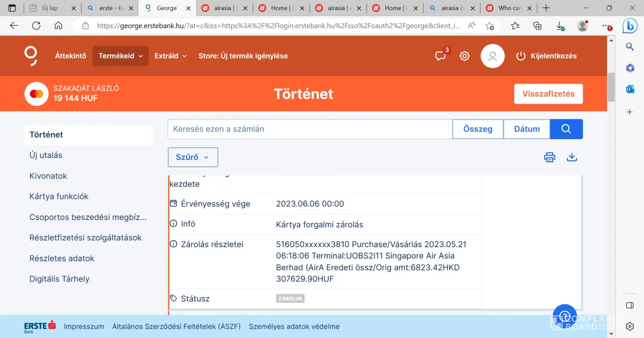Expand the Termékeid dropdown menu
Viewport: 644px width, 338px height.
coord(121,56)
